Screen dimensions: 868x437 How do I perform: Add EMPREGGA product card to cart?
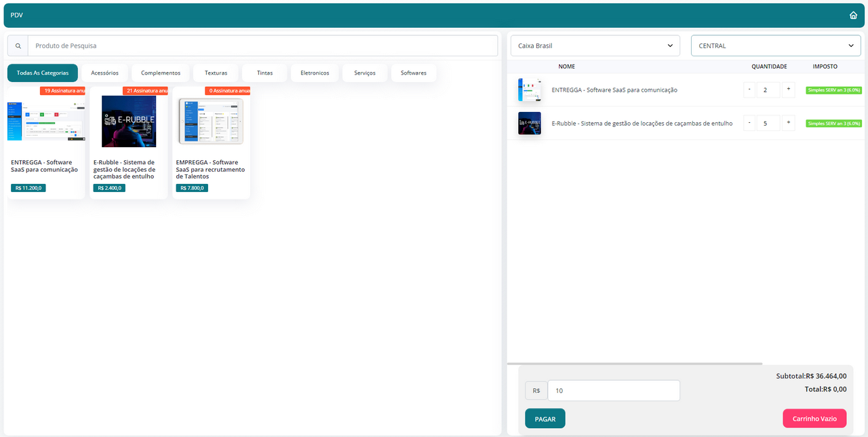(211, 142)
